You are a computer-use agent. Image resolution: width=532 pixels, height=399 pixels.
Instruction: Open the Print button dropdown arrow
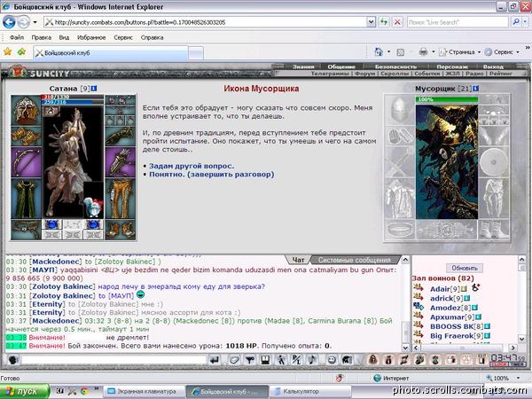[434, 52]
